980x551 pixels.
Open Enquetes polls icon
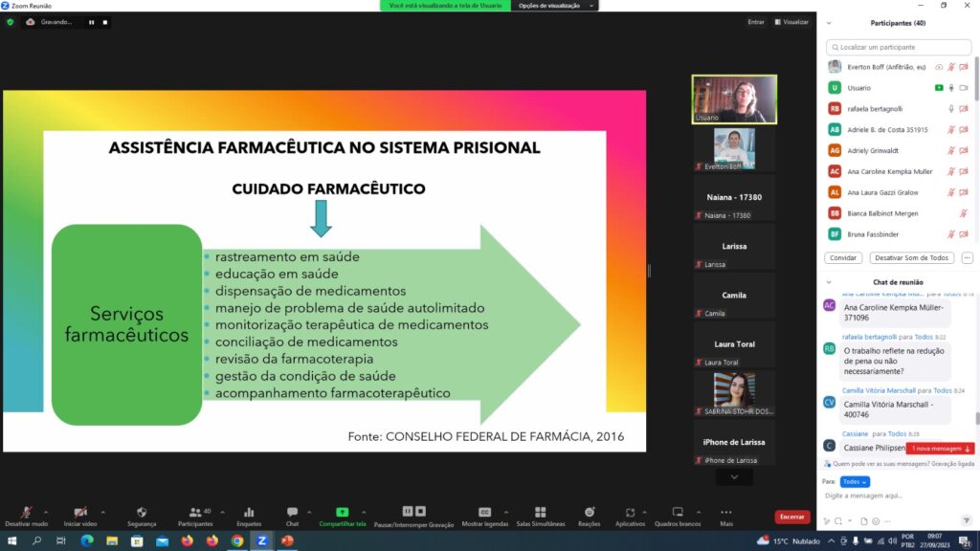pyautogui.click(x=249, y=512)
